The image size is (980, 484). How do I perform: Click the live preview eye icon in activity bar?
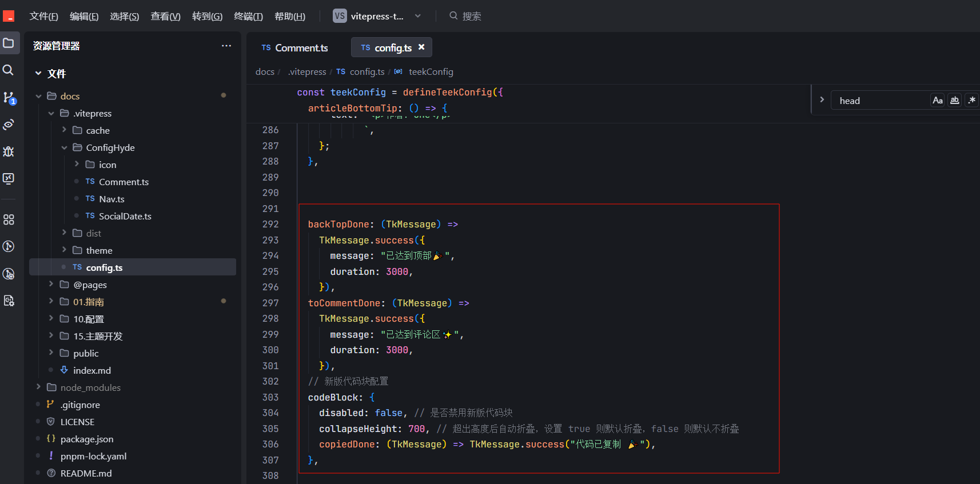9,125
